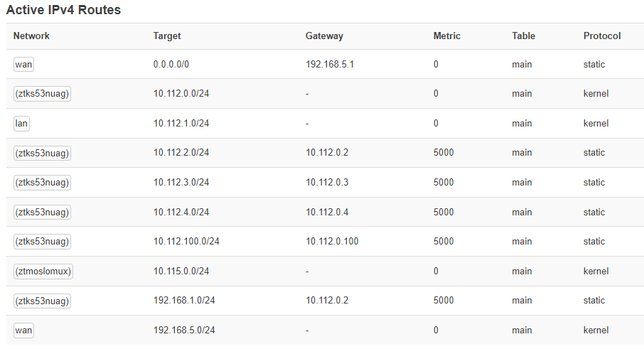Screen dimensions: 644x349
Task: Select the target 10.112.1.0/24 cell
Action: [181, 123]
